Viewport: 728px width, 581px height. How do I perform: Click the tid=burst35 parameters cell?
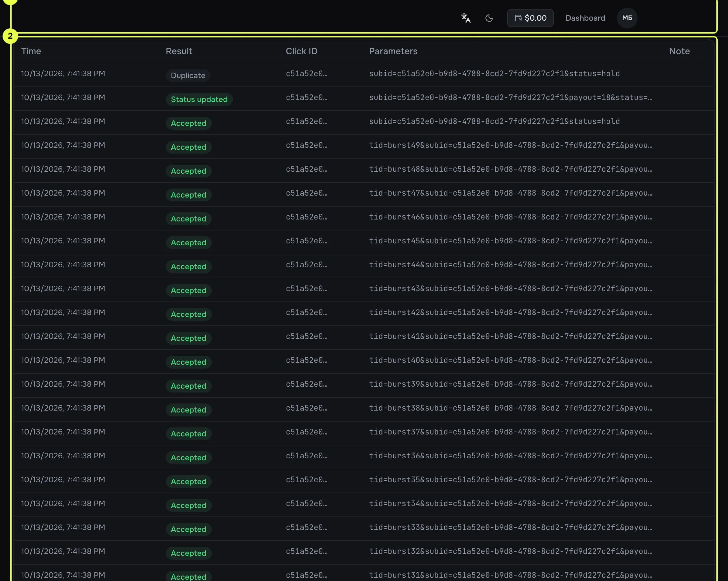pyautogui.click(x=511, y=480)
